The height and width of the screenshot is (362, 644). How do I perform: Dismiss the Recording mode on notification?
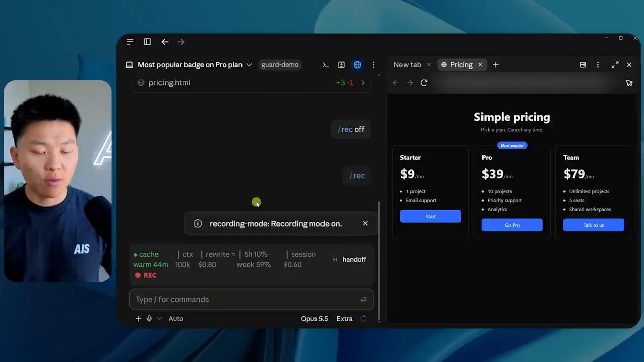365,223
